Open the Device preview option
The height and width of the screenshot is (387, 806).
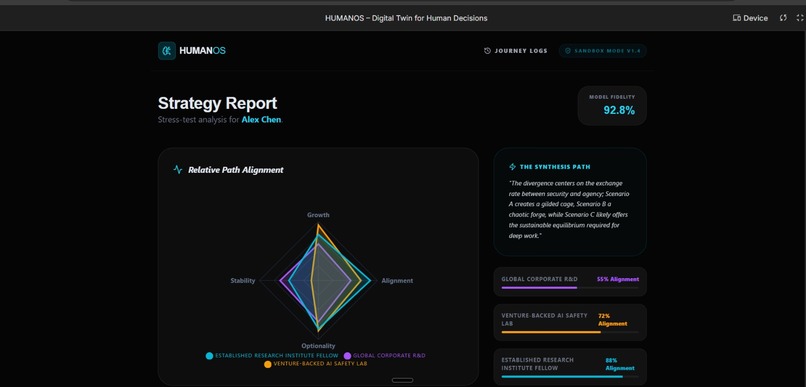pos(750,18)
